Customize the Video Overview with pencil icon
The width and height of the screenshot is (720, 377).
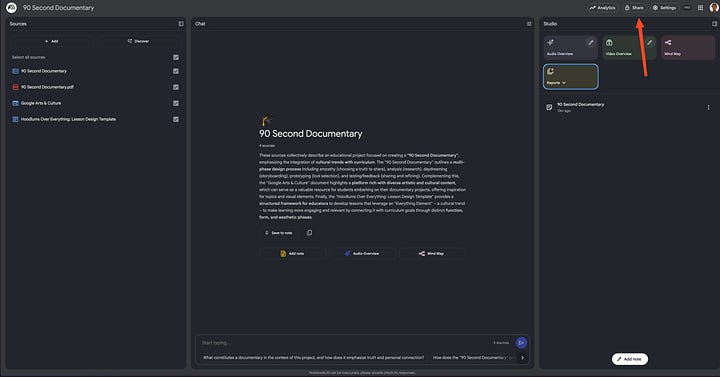click(650, 43)
